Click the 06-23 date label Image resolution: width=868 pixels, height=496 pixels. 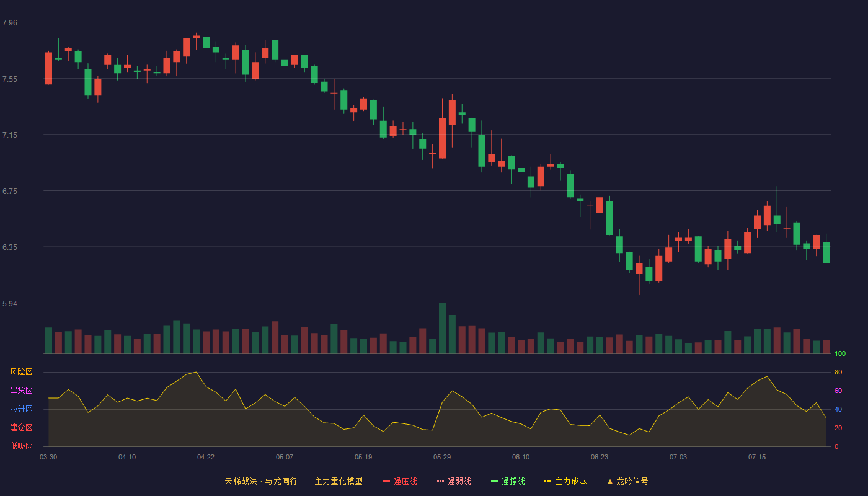tap(600, 457)
